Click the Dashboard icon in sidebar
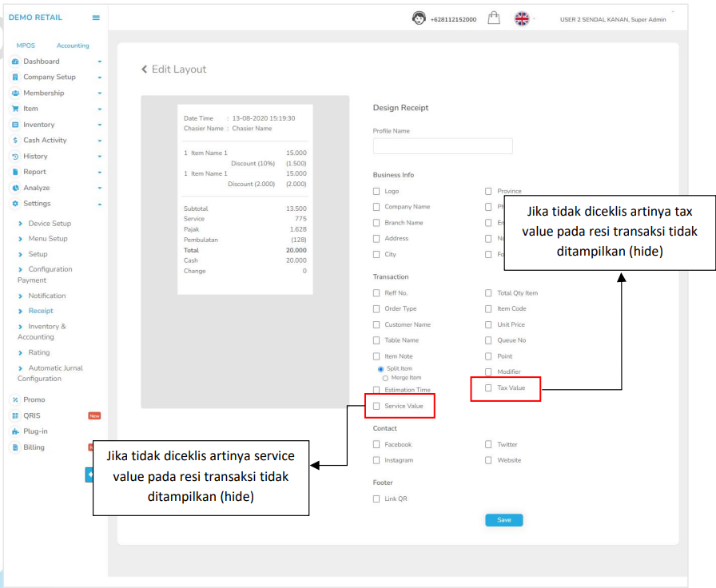 [x=15, y=62]
